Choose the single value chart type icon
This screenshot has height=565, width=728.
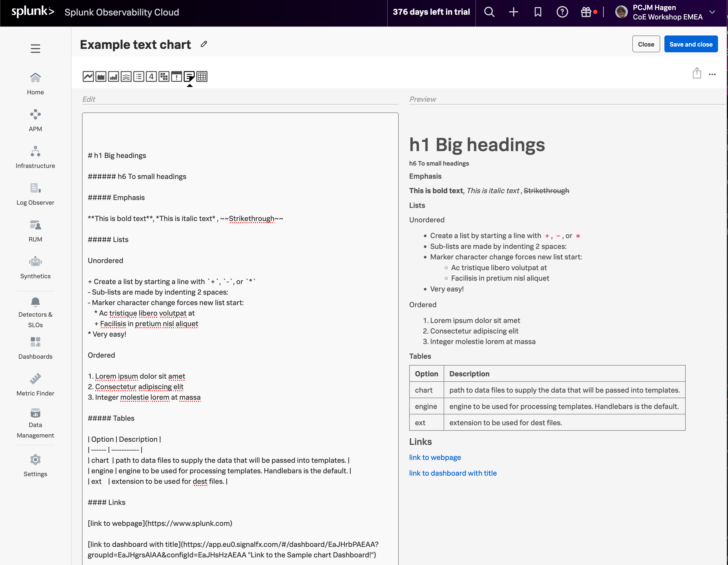click(x=151, y=77)
